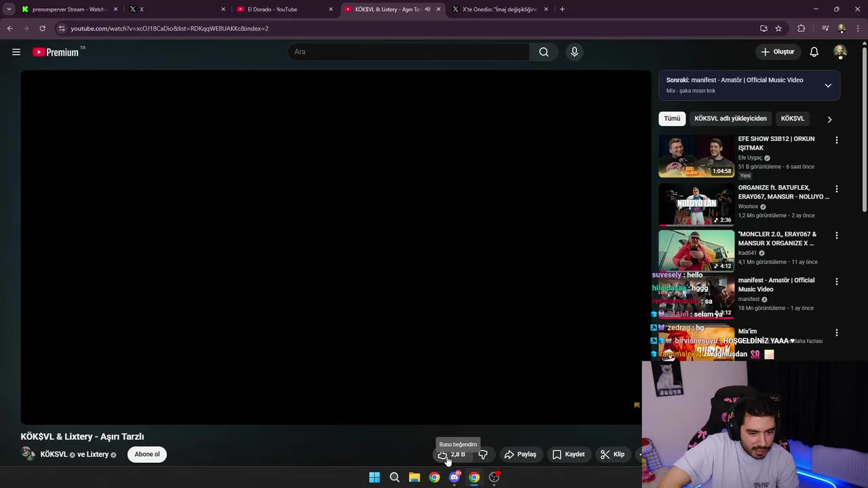Open YouTube notifications bell
The height and width of the screenshot is (488, 868).
pyautogui.click(x=814, y=52)
